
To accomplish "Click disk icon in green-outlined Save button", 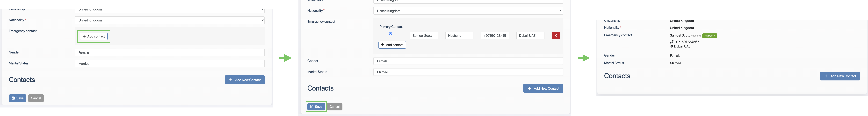I will [x=312, y=106].
